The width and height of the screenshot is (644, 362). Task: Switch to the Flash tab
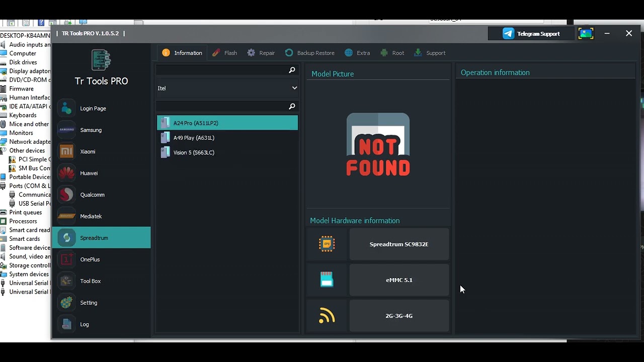[x=224, y=53]
